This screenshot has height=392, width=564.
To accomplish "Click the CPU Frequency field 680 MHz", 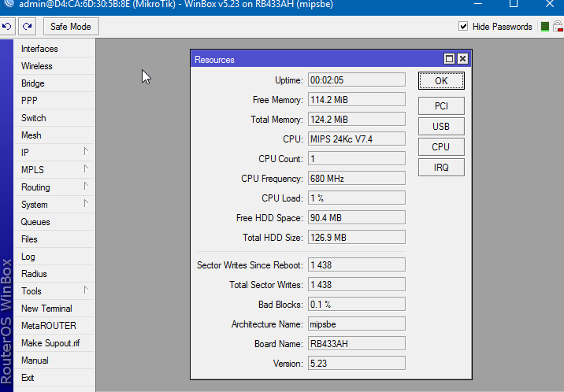I will 357,178.
